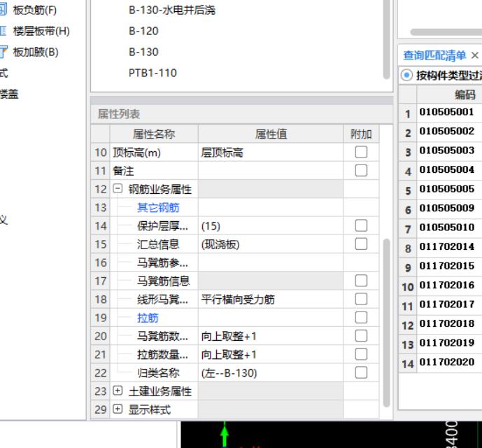Edit 归类名称 value (左--B-130)
482x448 pixels.
click(271, 373)
